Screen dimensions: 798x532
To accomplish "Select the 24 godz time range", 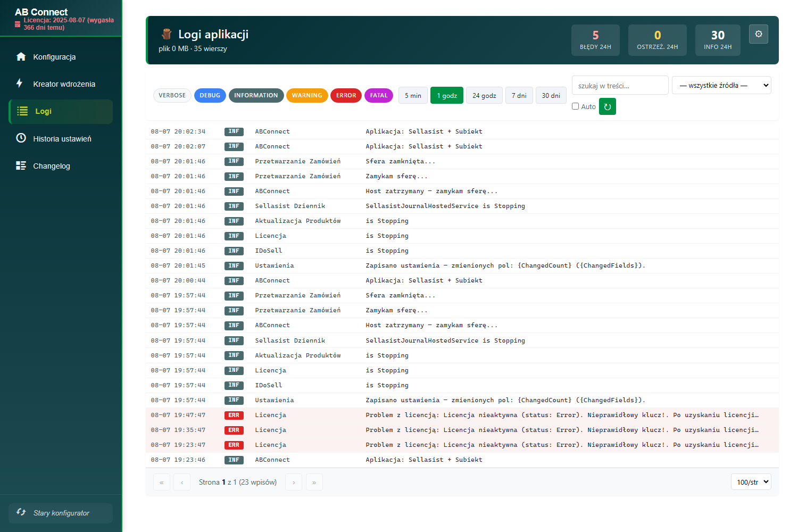I will [484, 95].
